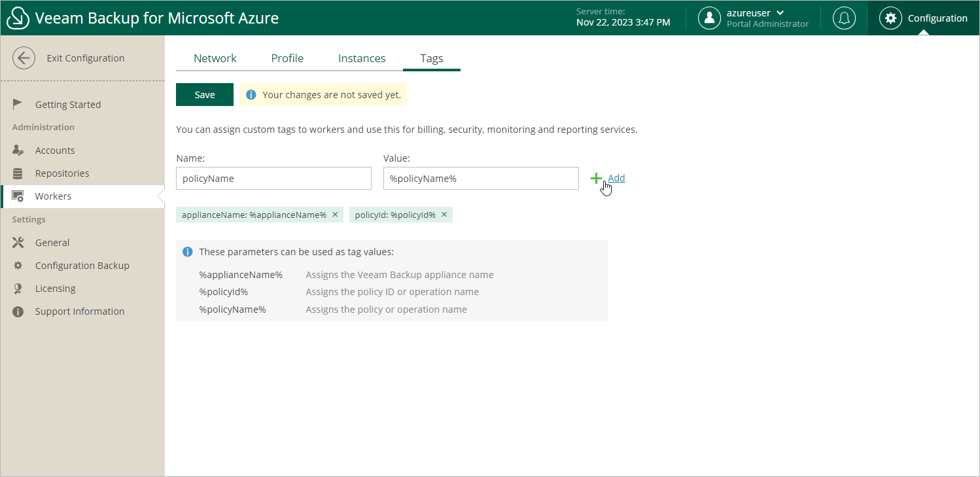This screenshot has width=980, height=477.
Task: Click the Repositories database icon
Action: click(18, 173)
